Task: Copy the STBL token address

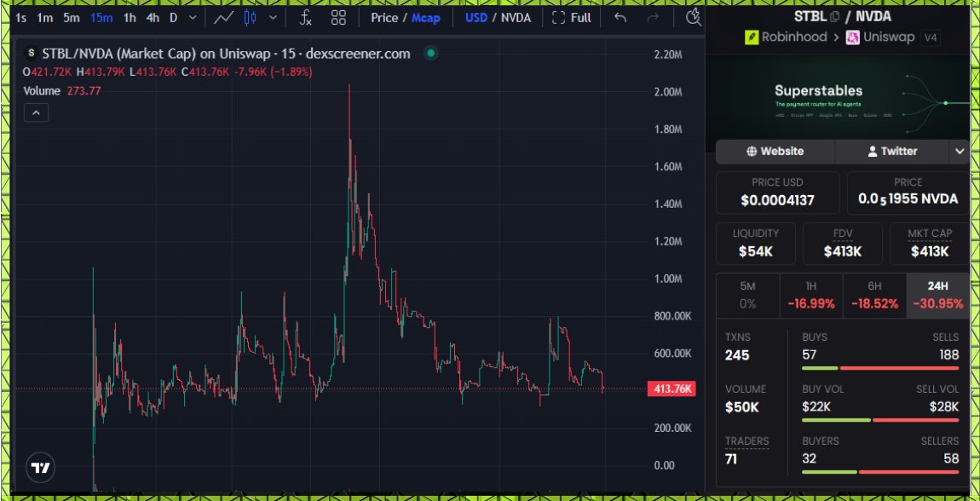Action: click(834, 17)
